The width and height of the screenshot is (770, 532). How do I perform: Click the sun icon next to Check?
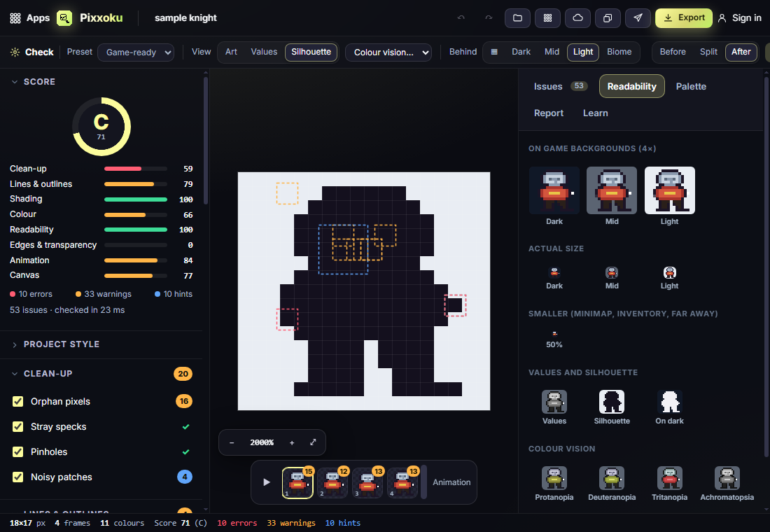pos(15,52)
